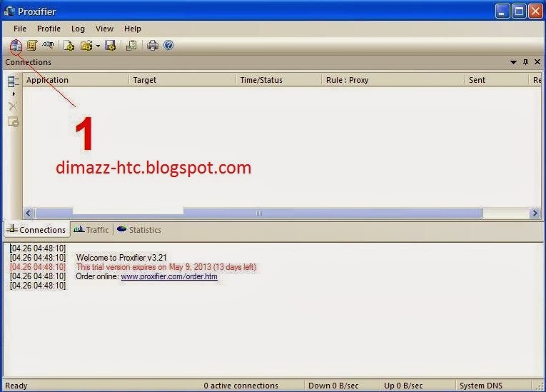Click grayed connection window side icon
The height and width of the screenshot is (392, 546).
pyautogui.click(x=14, y=122)
